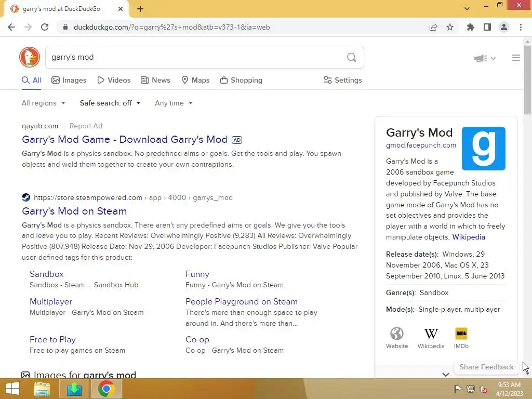
Task: Open Windows Start button
Action: coord(12,389)
